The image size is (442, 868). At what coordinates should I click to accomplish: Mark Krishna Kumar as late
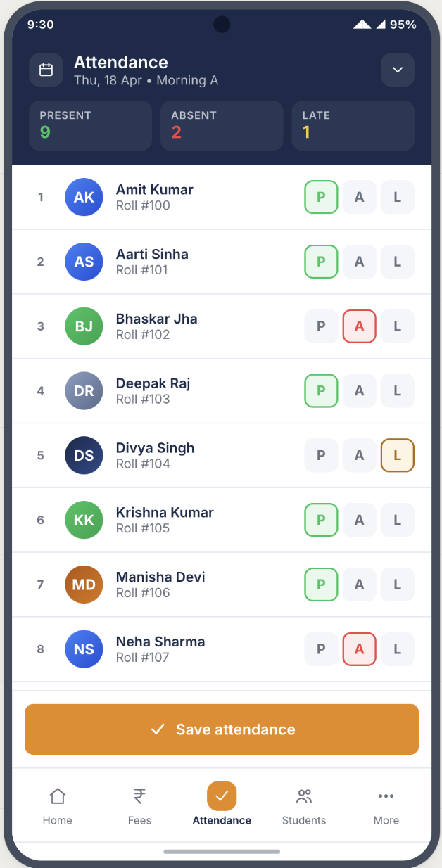tap(397, 520)
